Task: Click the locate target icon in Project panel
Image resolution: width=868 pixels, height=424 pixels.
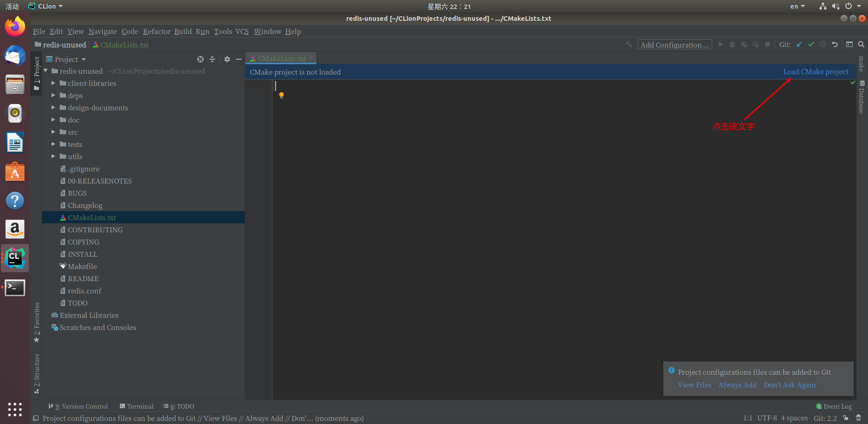Action: pos(200,59)
